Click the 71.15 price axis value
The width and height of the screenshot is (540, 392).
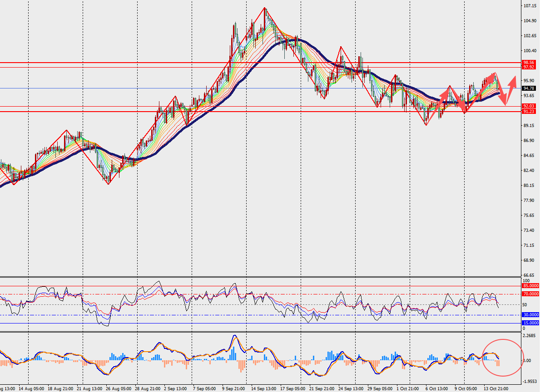[529, 245]
